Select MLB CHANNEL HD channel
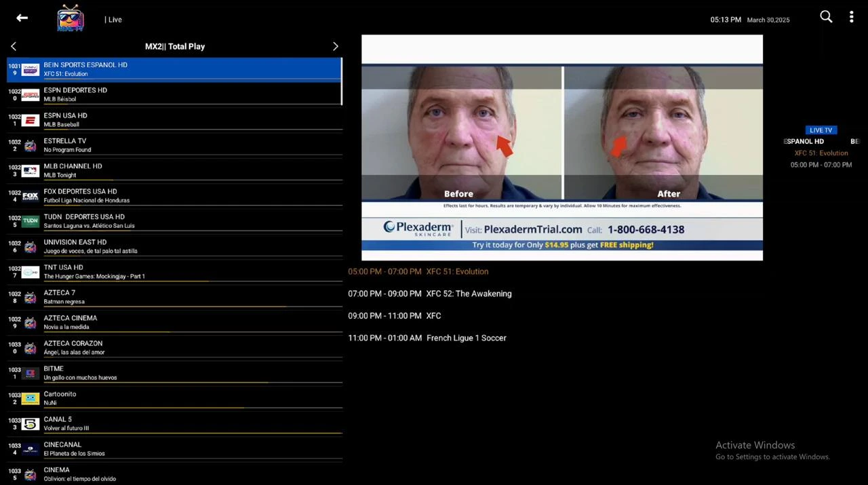The height and width of the screenshot is (485, 868). pyautogui.click(x=174, y=170)
